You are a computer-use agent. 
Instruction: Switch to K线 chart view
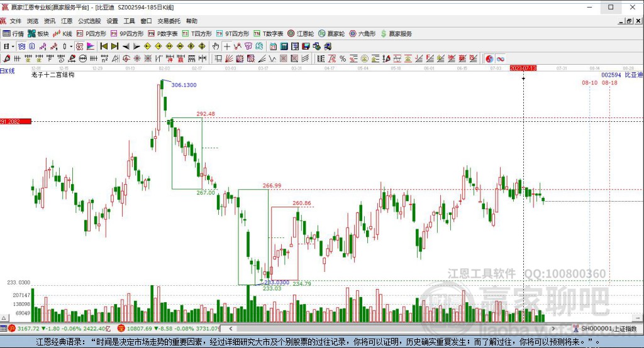(x=62, y=34)
